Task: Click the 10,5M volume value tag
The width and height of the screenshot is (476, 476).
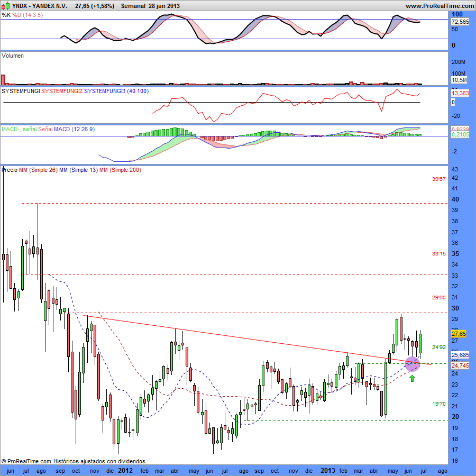Action: pos(459,80)
